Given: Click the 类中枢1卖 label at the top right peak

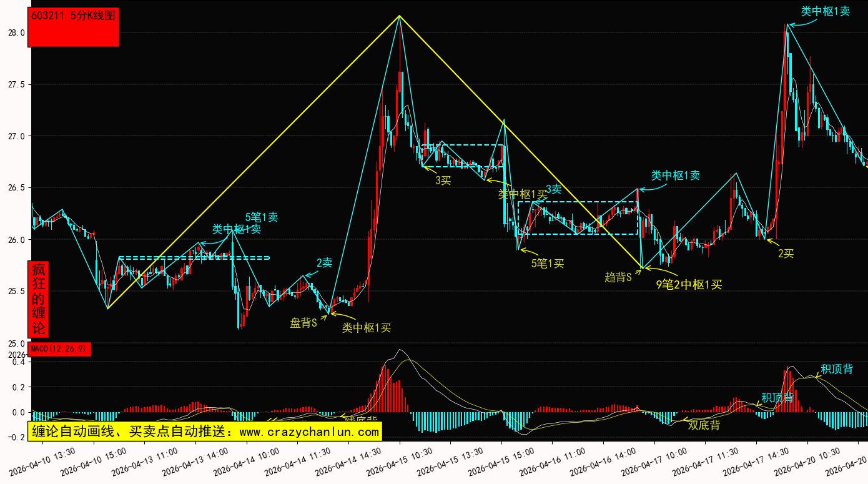Looking at the screenshot, I should pos(825,11).
